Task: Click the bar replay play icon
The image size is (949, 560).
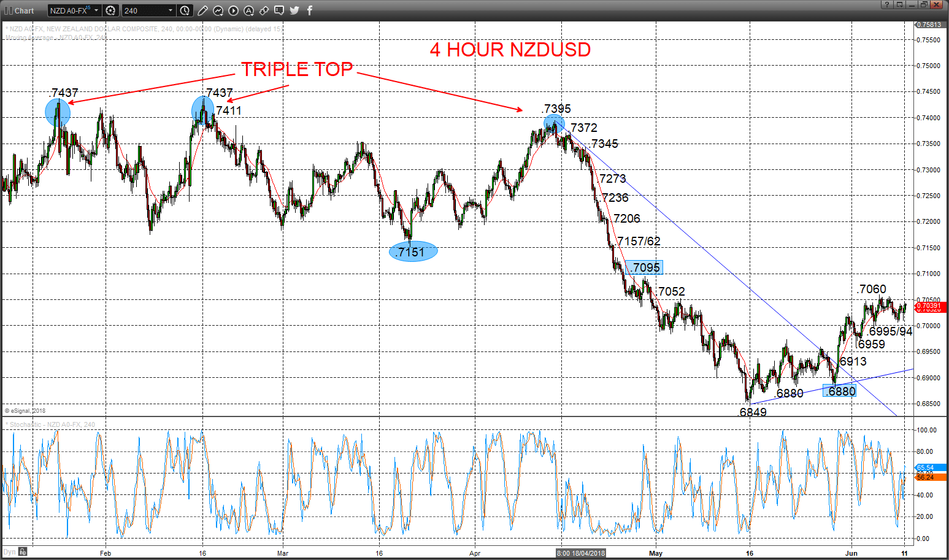Action: tap(234, 10)
